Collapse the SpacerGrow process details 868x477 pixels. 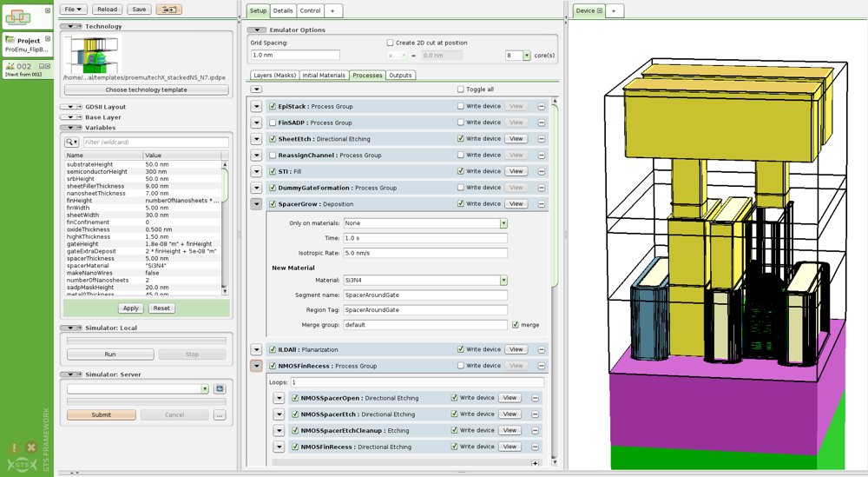256,204
